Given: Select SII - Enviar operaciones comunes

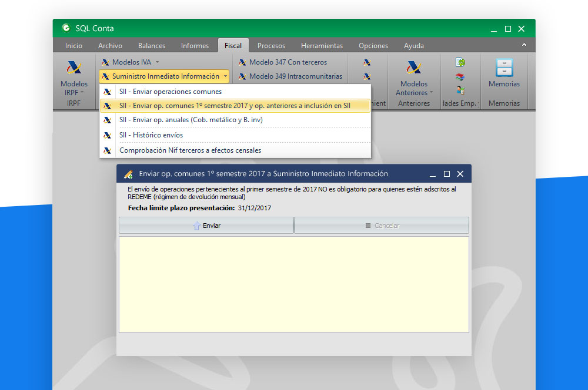Looking at the screenshot, I should click(171, 92).
